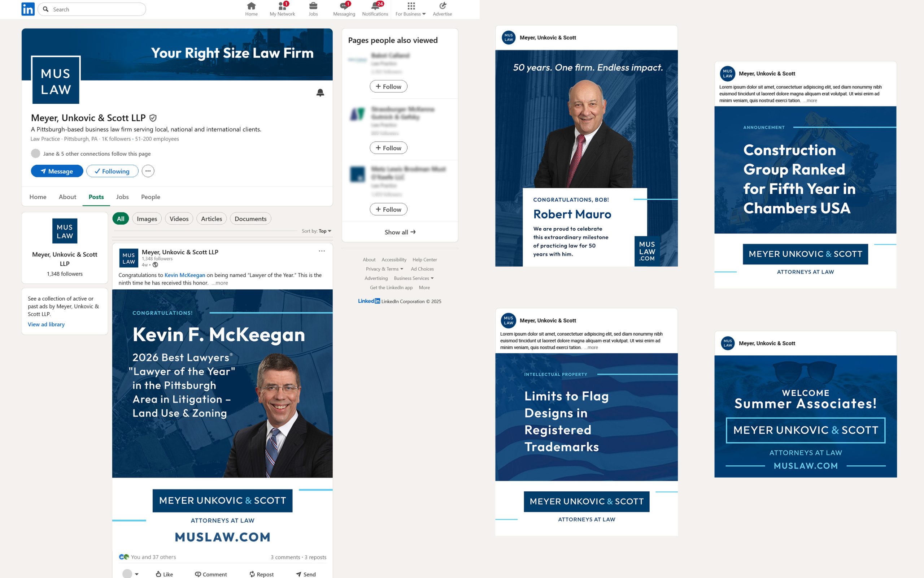
Task: Select the All filter chip
Action: [x=121, y=219]
